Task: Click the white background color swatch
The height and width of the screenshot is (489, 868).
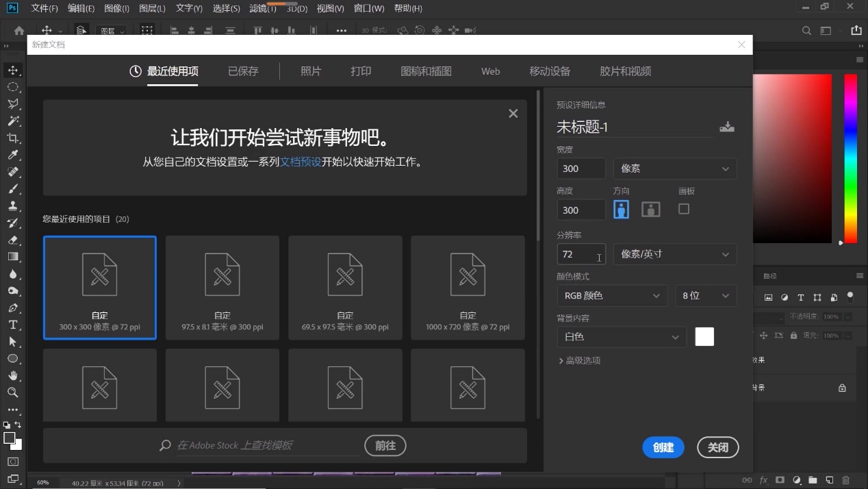Action: point(704,336)
